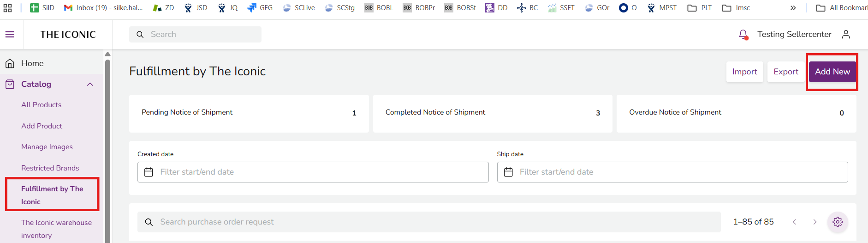868x243 pixels.
Task: Open the browser apps grid icon
Action: tap(8, 8)
